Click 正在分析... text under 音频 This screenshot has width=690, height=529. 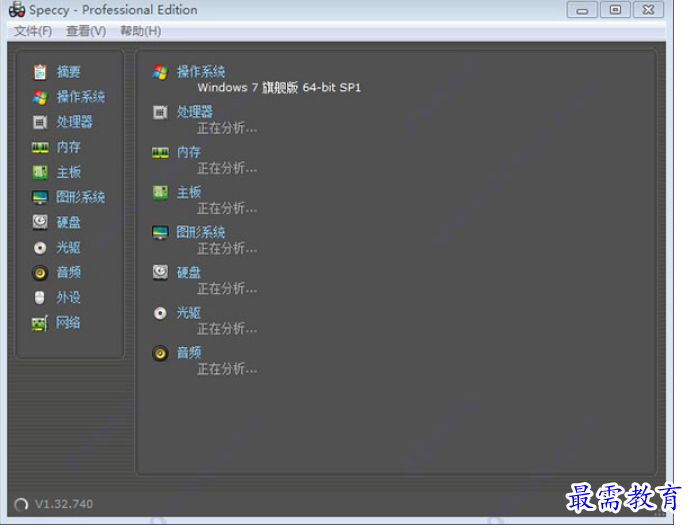pos(227,369)
